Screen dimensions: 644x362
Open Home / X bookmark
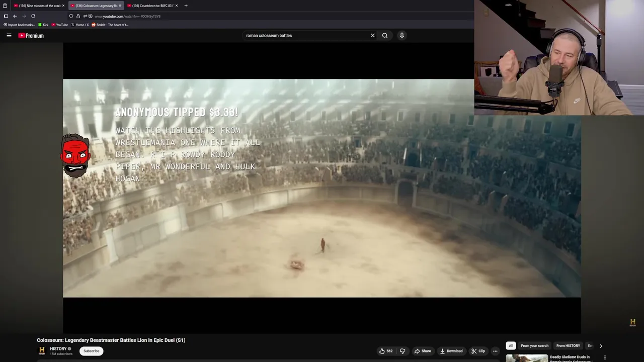point(80,25)
